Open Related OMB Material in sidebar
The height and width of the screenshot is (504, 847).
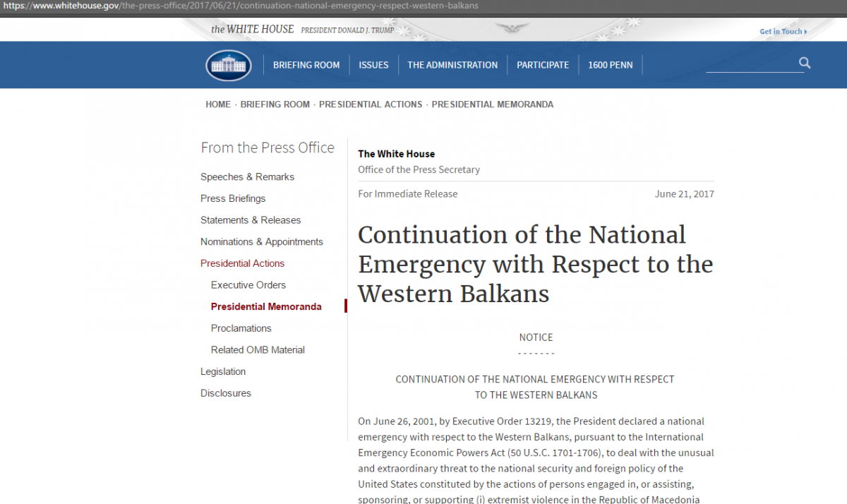tap(258, 350)
